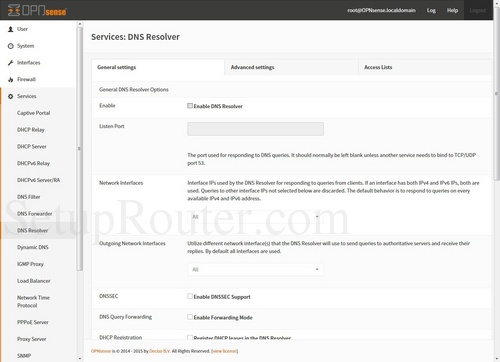Image resolution: width=500 pixels, height=362 pixels.
Task: Open the Network Interfaces dropdown
Action: (x=255, y=217)
